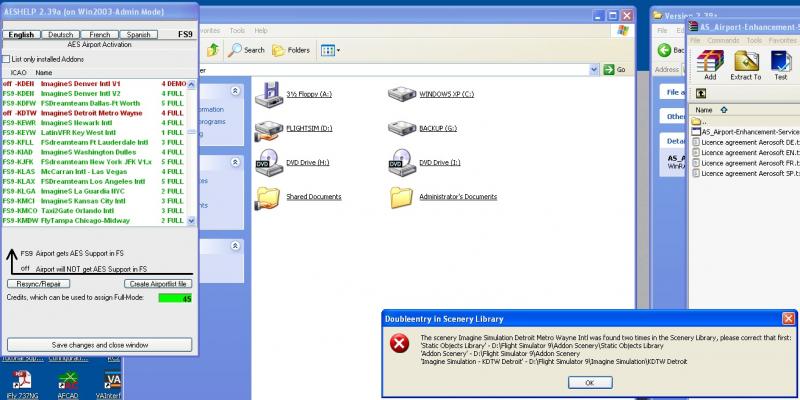Open the AFCAD desktop shortcut

tap(67, 381)
